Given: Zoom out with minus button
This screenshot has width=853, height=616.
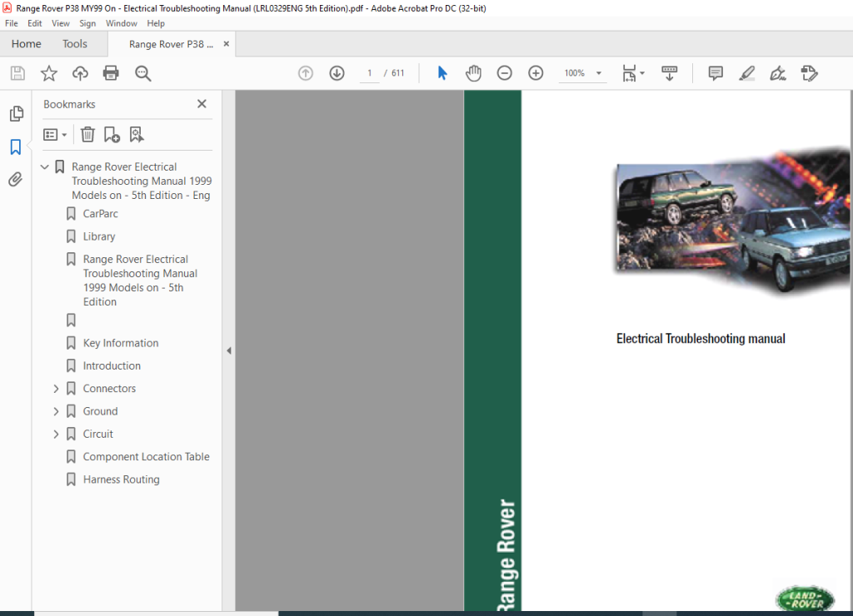Looking at the screenshot, I should pyautogui.click(x=504, y=73).
